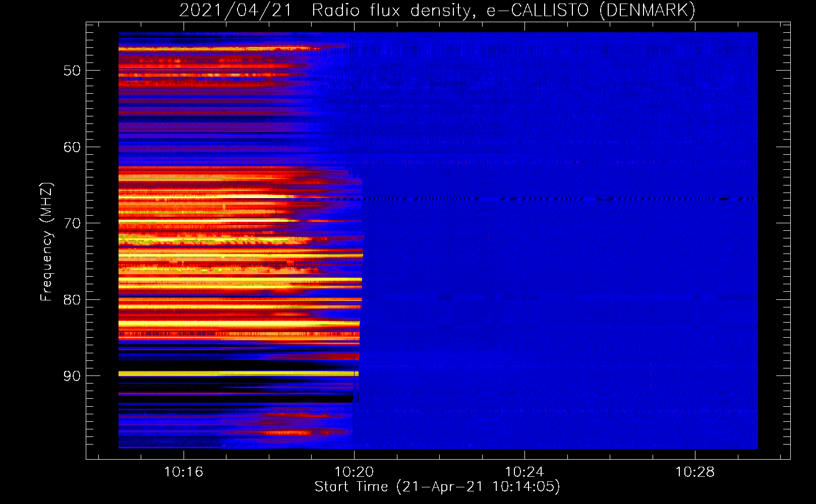
Task: Click the '60' frequency tick label
Action: (72, 147)
